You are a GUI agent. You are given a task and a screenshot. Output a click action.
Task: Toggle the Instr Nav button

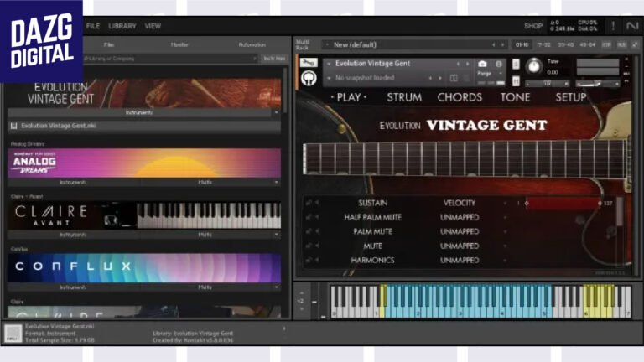click(x=274, y=59)
